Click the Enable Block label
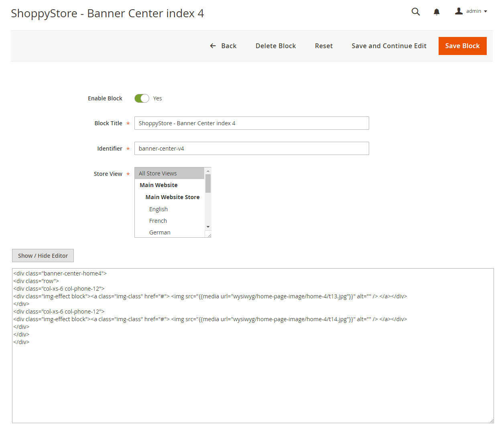The height and width of the screenshot is (428, 504). tap(105, 98)
